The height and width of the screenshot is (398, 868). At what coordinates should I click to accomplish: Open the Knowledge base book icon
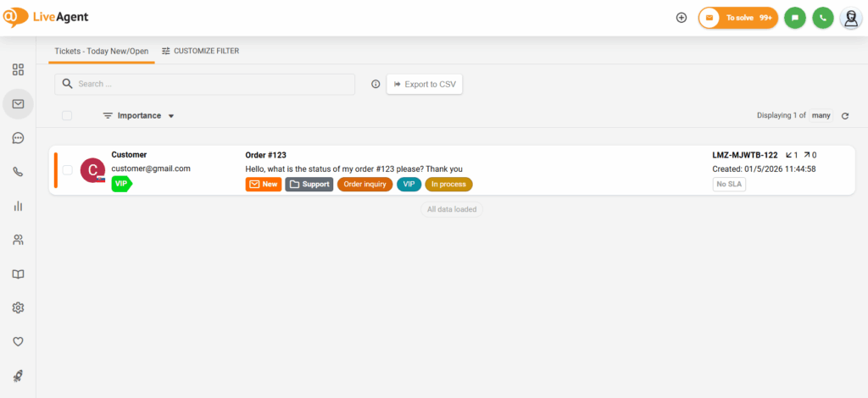pyautogui.click(x=18, y=274)
